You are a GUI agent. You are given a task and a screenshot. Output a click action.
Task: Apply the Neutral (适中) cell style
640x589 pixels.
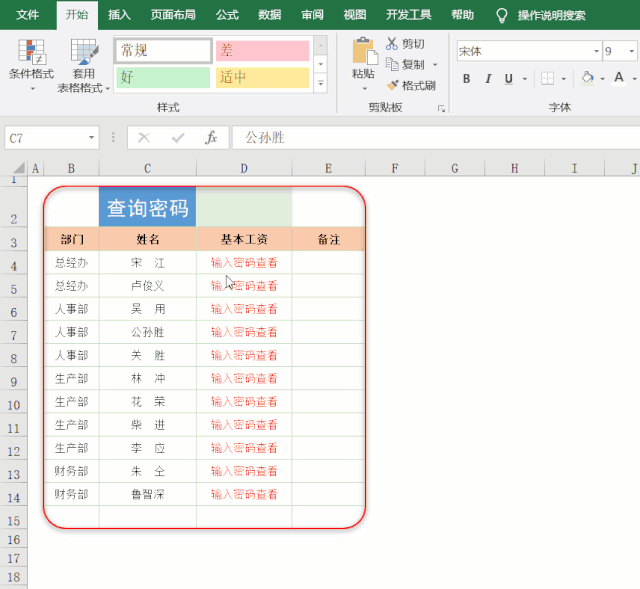pos(262,78)
